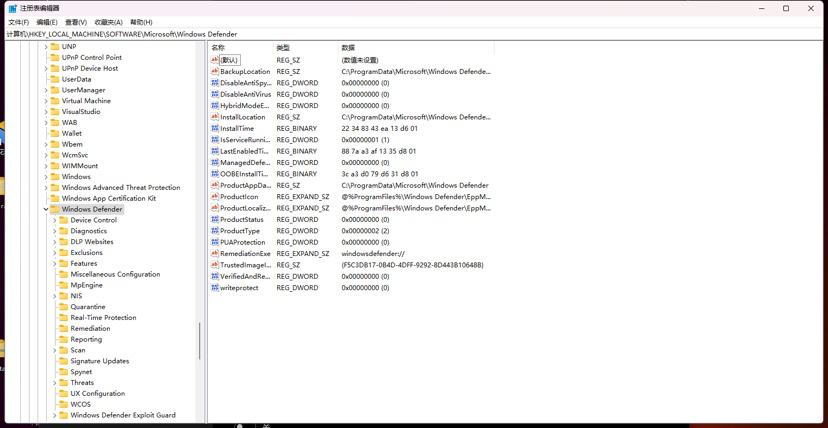
Task: Click the ProductAppData string icon
Action: click(214, 185)
